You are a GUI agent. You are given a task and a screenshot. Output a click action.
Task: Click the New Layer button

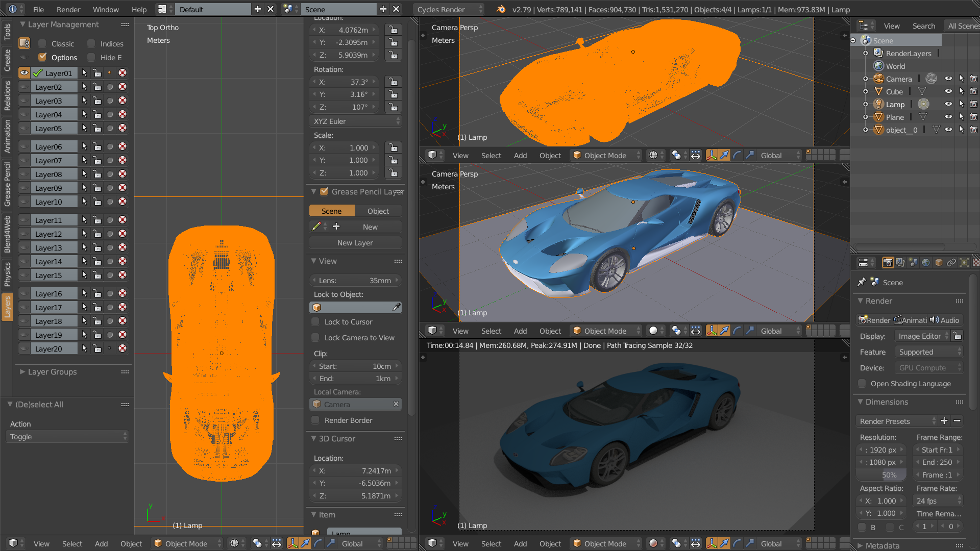355,243
